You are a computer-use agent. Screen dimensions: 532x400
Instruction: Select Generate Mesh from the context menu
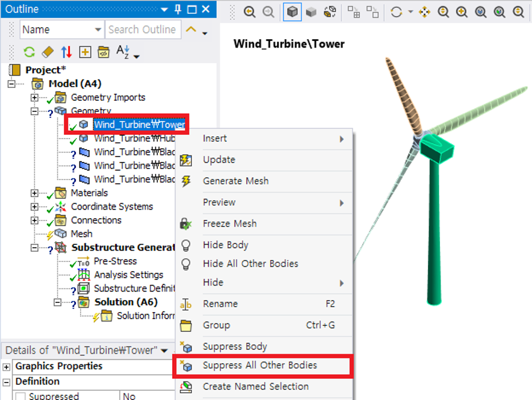click(x=235, y=181)
